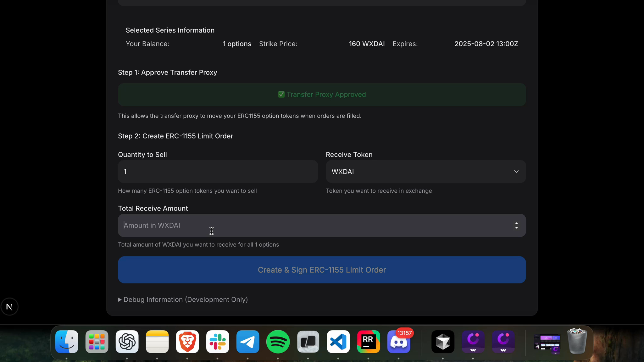
Task: Open ChatGPT from the dock
Action: (x=127, y=342)
